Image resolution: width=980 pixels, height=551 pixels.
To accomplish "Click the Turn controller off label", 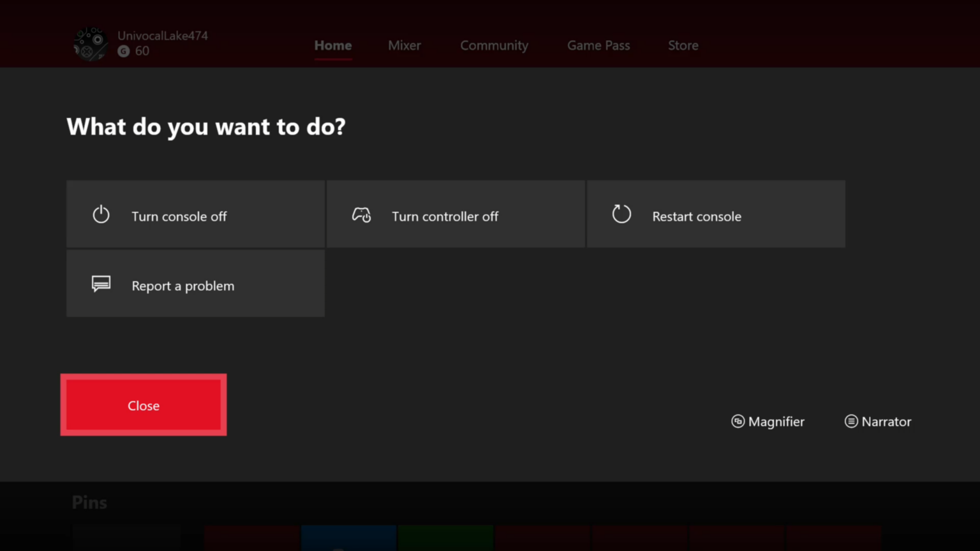I will click(x=445, y=216).
